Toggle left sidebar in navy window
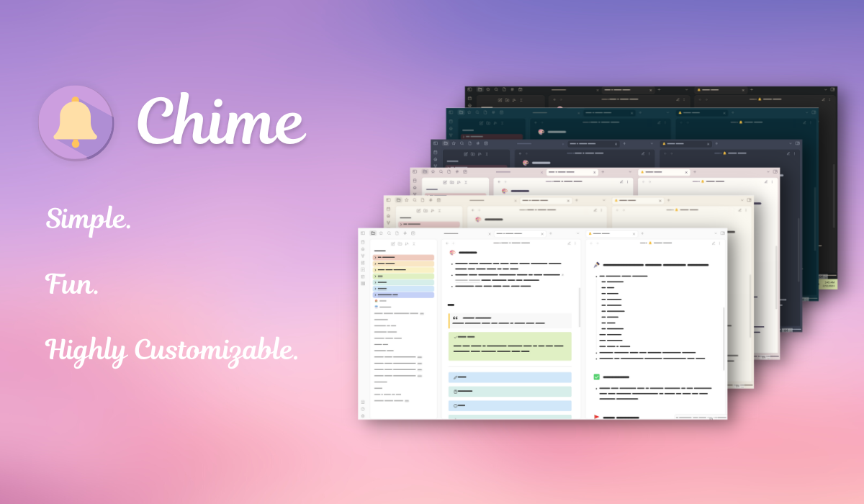The height and width of the screenshot is (504, 864). tap(436, 143)
